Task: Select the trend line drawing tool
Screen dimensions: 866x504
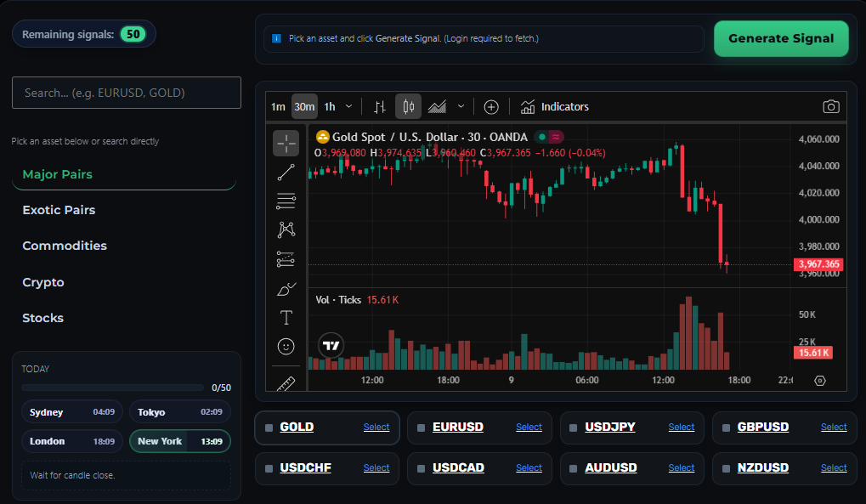Action: point(286,172)
